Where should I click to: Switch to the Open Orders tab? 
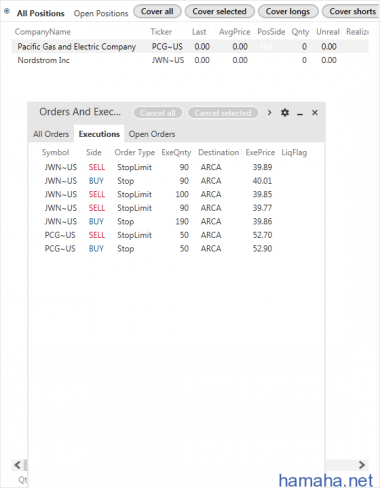152,134
